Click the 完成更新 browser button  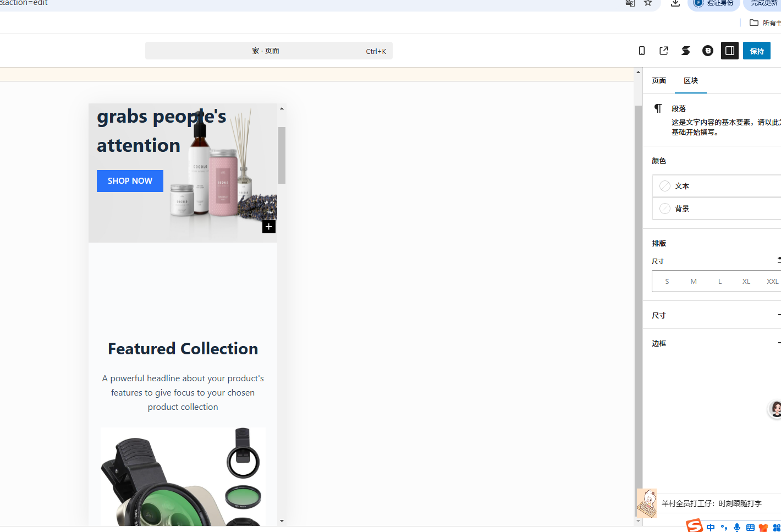[763, 3]
